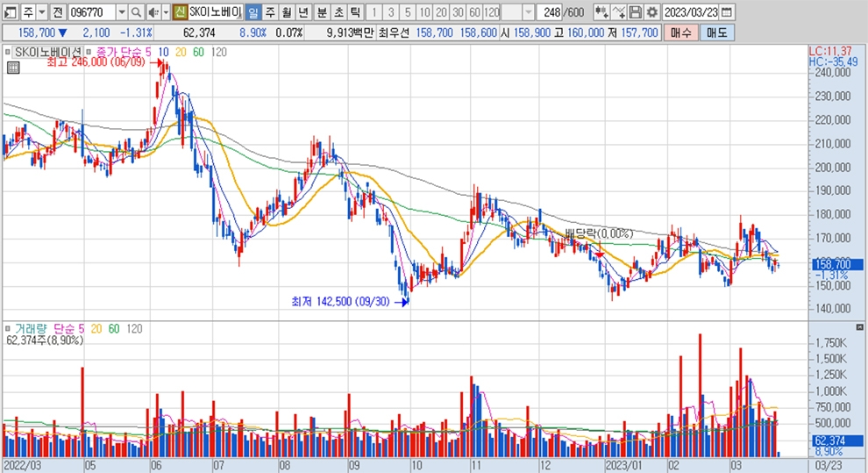The width and height of the screenshot is (868, 473).
Task: Click the save chart floppy disk icon
Action: pyautogui.click(x=636, y=11)
